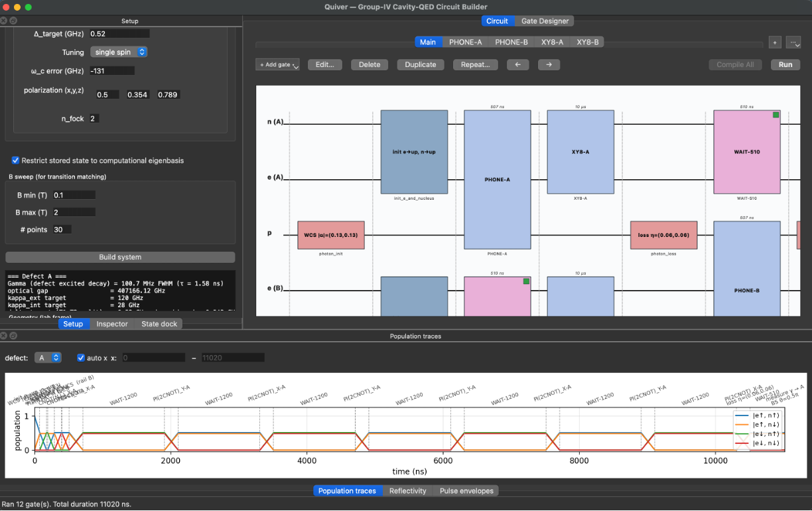Screen dimensions: 812x511
Task: Select the WAIT-510 gate block
Action: (x=747, y=152)
